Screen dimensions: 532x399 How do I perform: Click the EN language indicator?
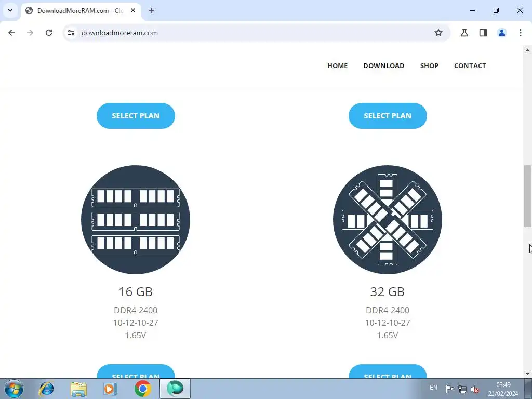tap(434, 388)
